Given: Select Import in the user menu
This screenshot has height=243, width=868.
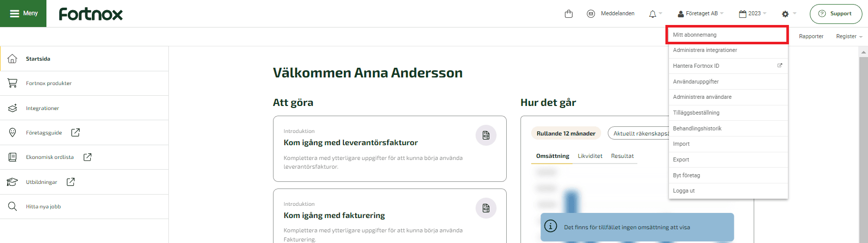Looking at the screenshot, I should 728,144.
